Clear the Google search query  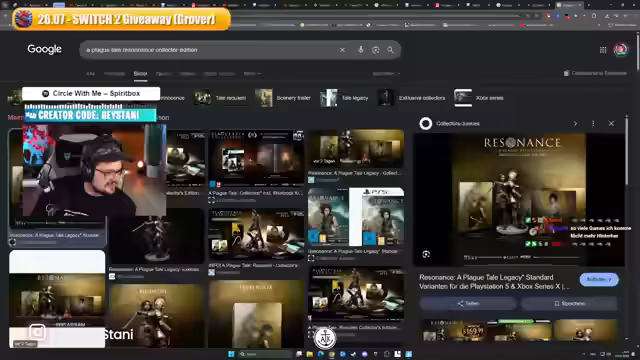pos(342,50)
